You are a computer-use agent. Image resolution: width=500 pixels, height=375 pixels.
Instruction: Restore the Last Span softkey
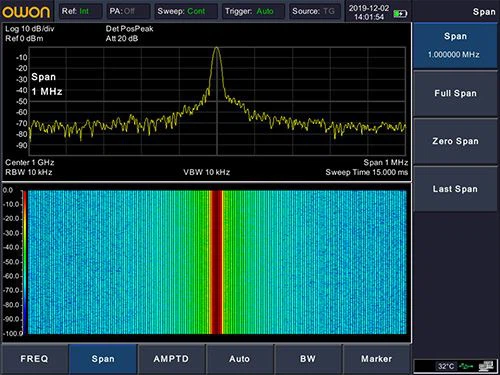click(x=455, y=189)
